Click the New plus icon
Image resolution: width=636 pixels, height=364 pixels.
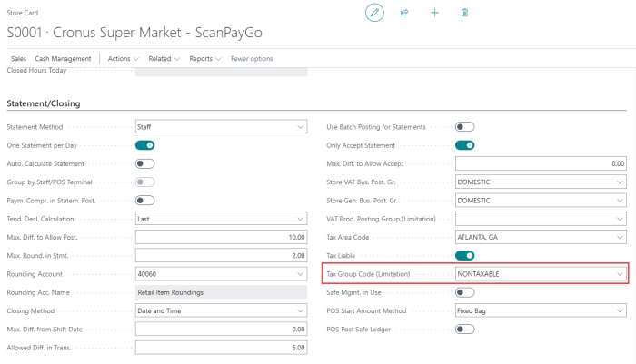(434, 13)
